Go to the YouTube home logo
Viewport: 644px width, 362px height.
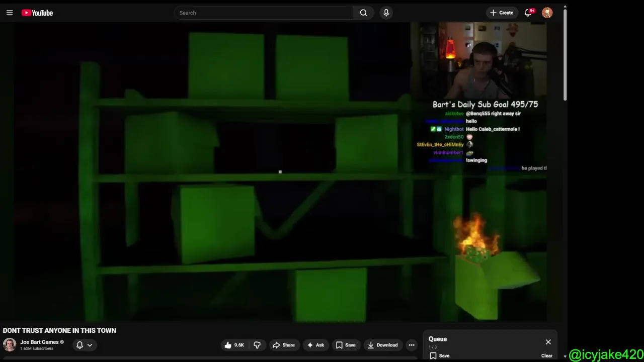coord(37,13)
